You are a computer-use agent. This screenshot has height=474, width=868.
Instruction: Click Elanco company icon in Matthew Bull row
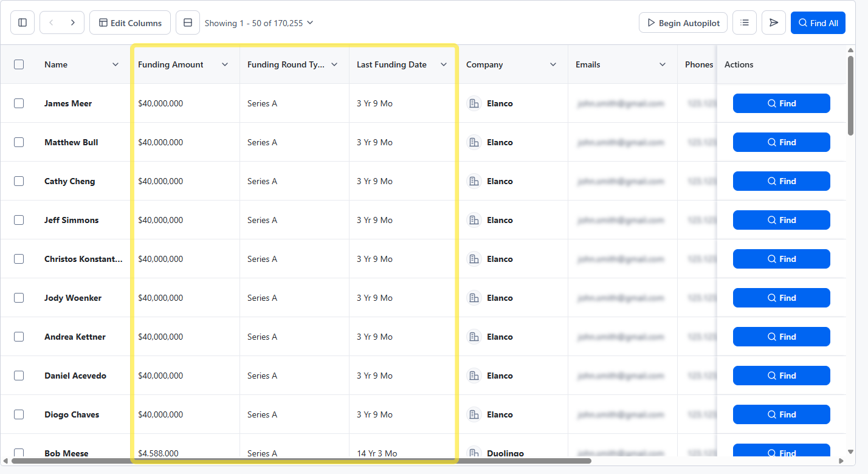(474, 142)
